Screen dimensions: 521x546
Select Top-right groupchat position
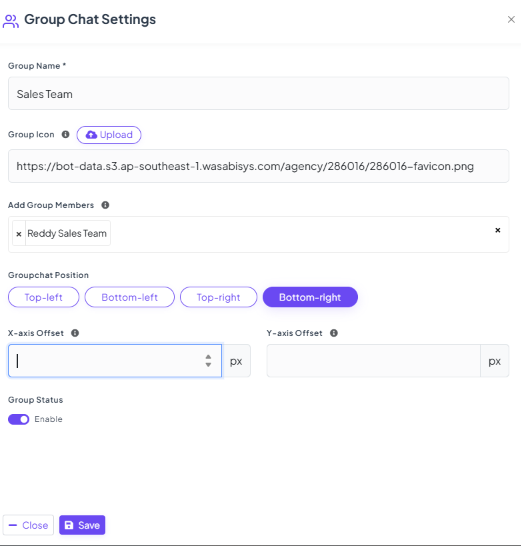pos(218,297)
